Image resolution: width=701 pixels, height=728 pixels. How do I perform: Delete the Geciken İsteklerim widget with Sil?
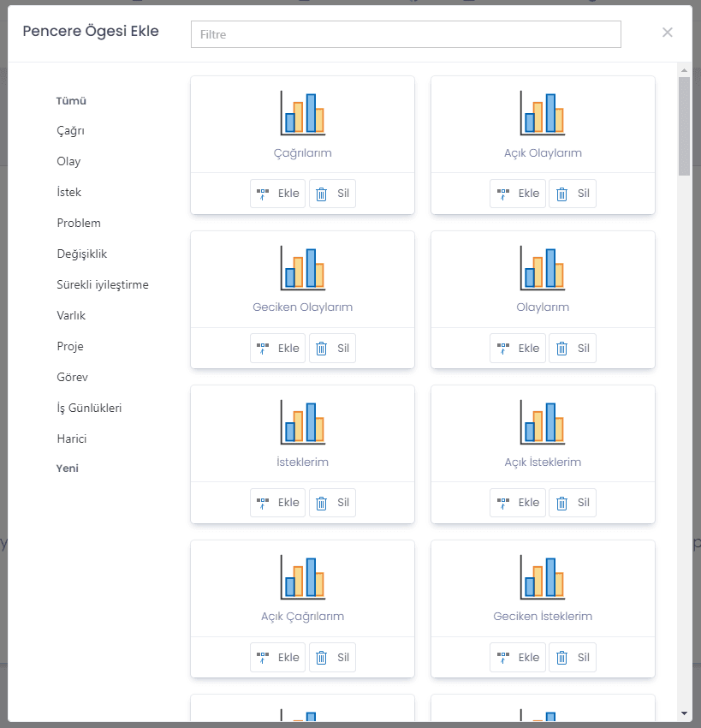click(x=573, y=658)
